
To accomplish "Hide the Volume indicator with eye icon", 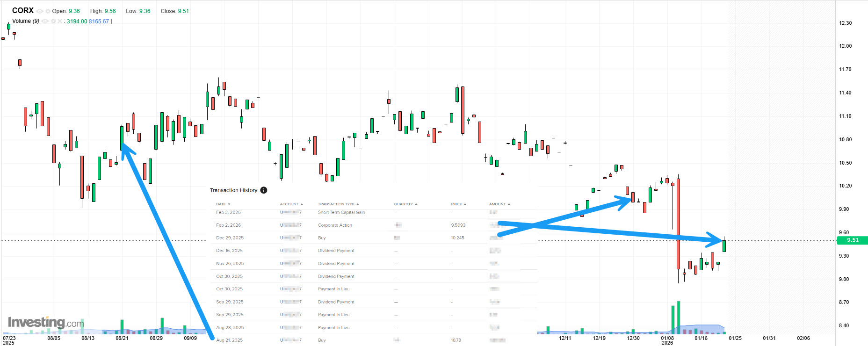I will (x=45, y=22).
